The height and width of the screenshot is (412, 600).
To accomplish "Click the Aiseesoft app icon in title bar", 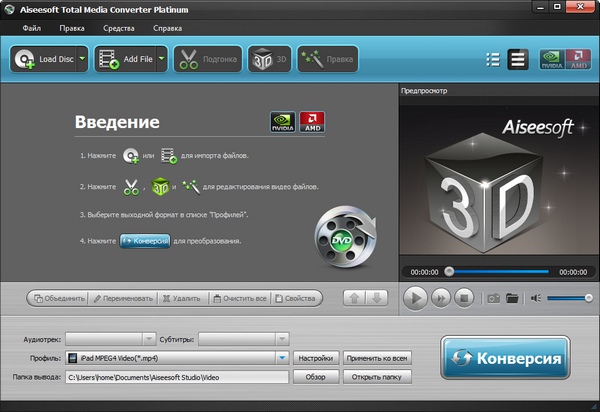I will coord(9,10).
